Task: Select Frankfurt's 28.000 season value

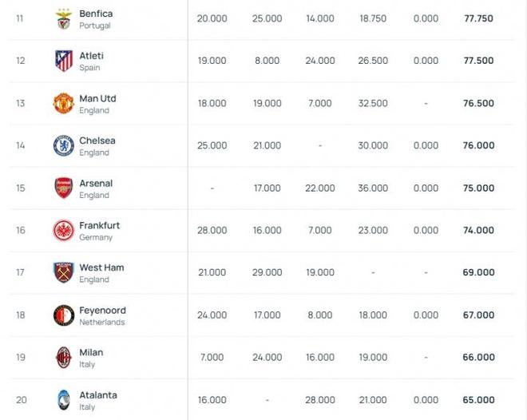Action: pyautogui.click(x=212, y=230)
